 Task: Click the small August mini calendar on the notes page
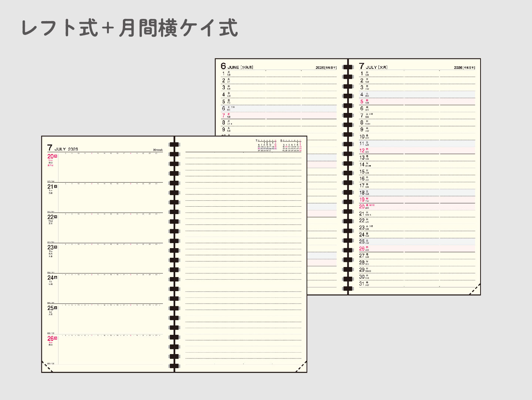click(291, 145)
